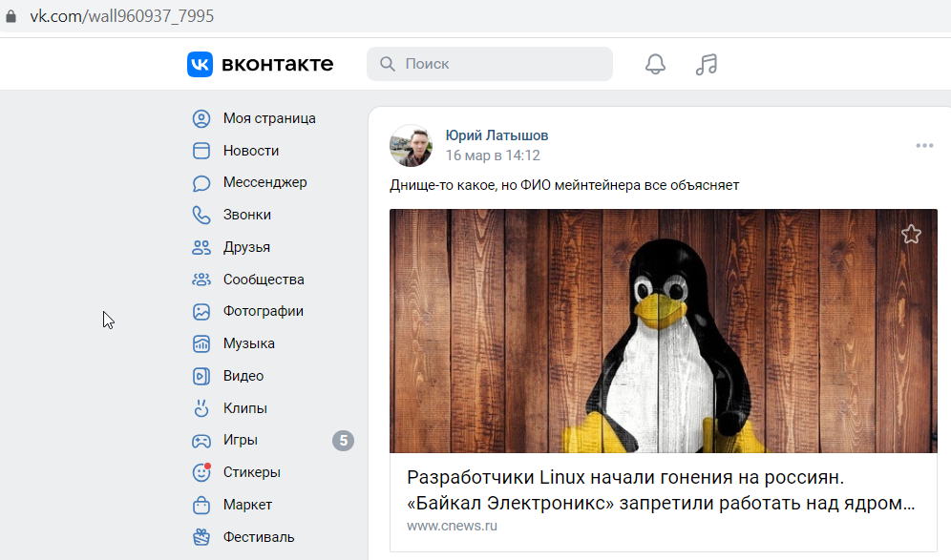Click the search magnifier icon
The image size is (951, 560).
click(x=387, y=64)
